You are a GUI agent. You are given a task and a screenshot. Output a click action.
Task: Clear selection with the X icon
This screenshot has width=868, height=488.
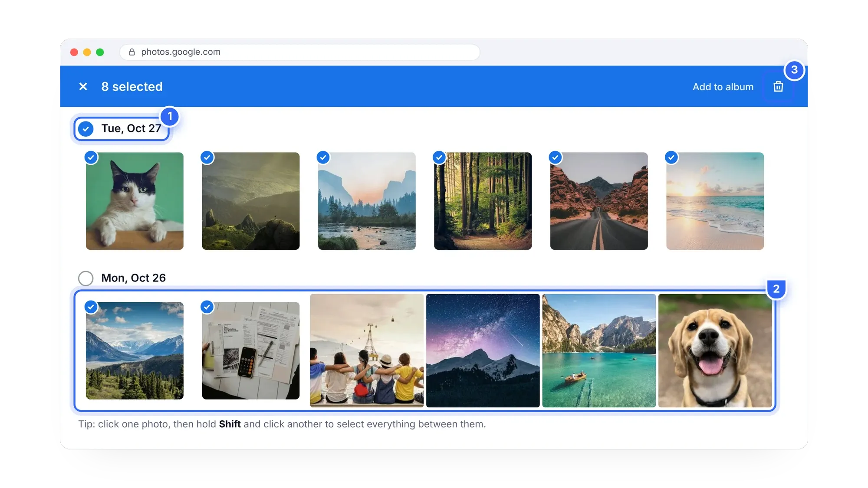(x=83, y=87)
